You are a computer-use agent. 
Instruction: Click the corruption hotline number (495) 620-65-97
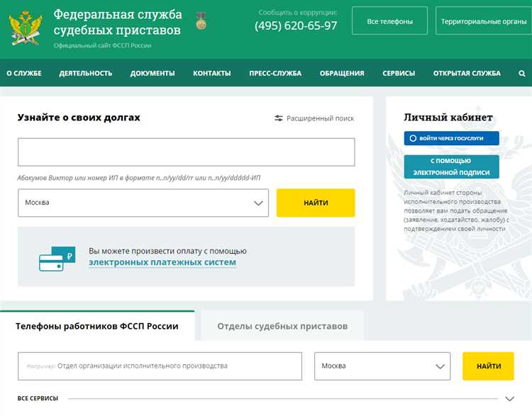[x=296, y=26]
